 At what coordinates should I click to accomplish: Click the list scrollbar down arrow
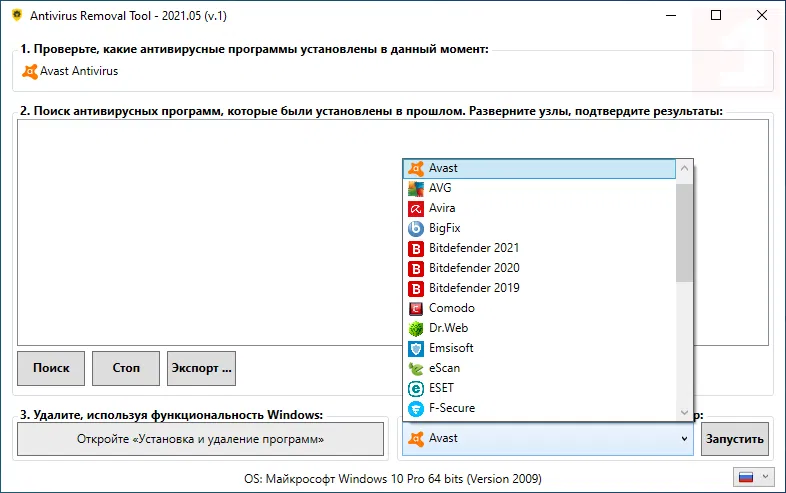684,413
